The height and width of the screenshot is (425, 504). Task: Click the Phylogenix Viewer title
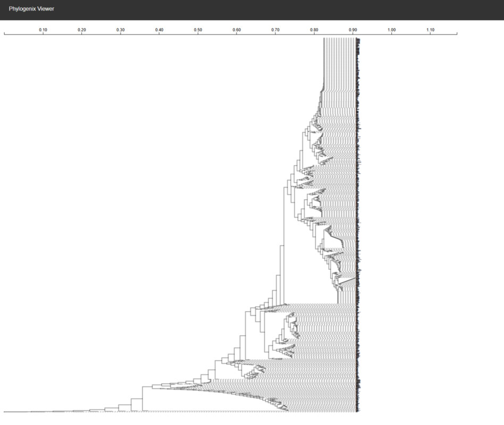(31, 8)
